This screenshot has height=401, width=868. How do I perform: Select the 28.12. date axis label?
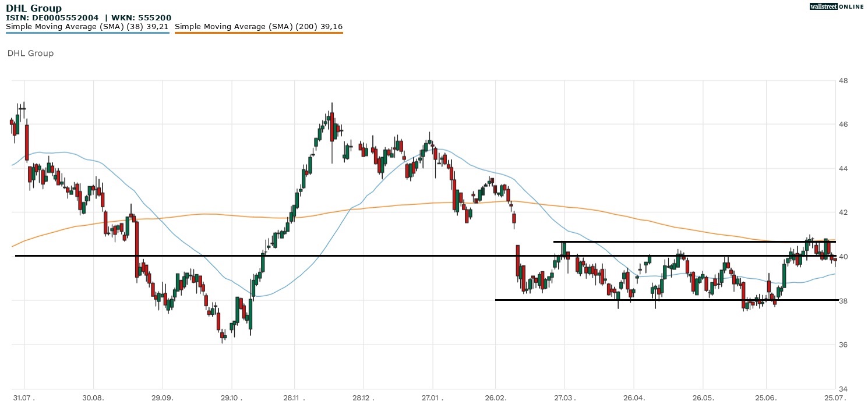(x=363, y=397)
